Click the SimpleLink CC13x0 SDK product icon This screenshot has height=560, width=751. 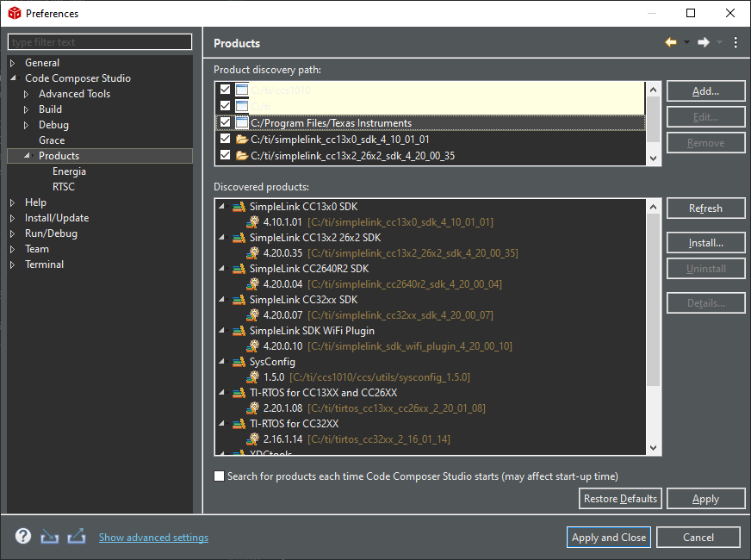239,207
